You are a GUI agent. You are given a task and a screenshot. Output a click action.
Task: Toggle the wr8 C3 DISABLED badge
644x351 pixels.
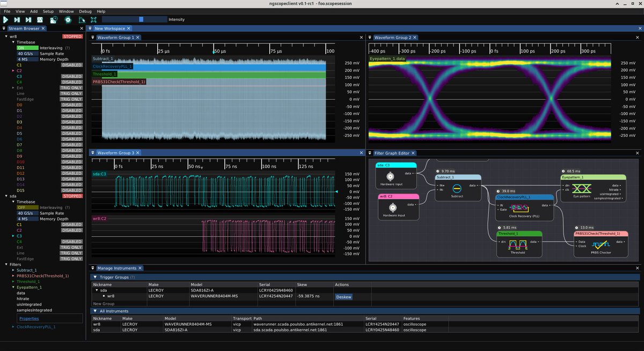point(72,76)
